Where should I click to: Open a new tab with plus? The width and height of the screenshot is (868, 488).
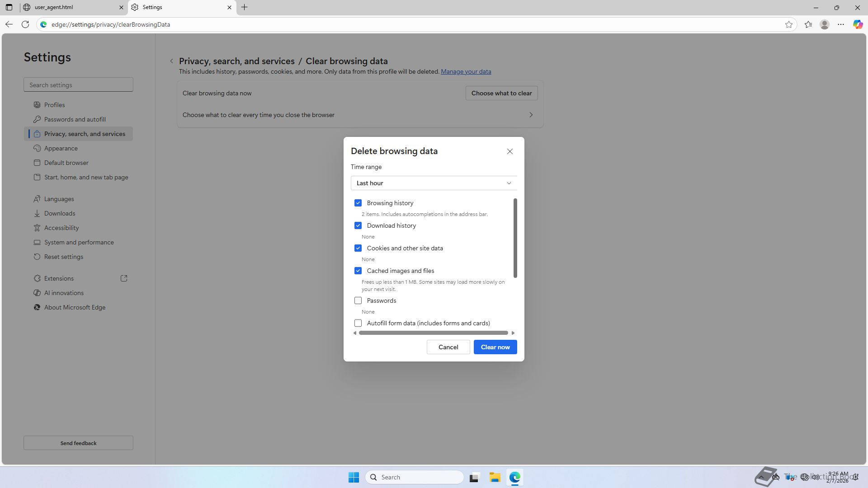point(245,7)
